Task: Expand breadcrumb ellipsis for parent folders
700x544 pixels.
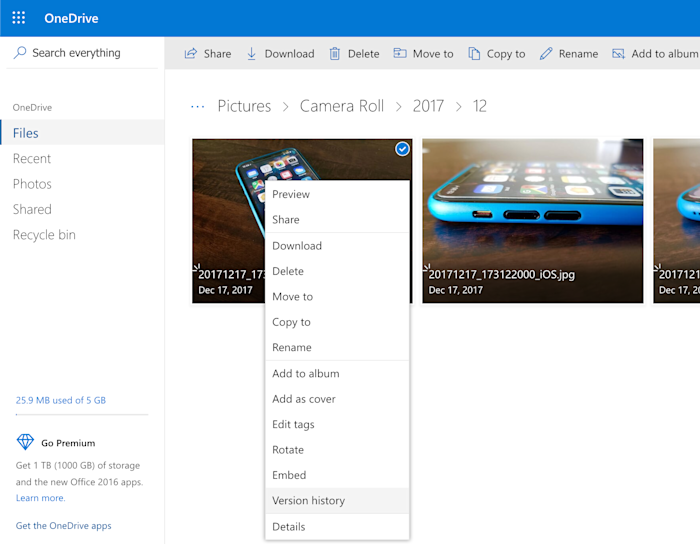Action: [197, 107]
